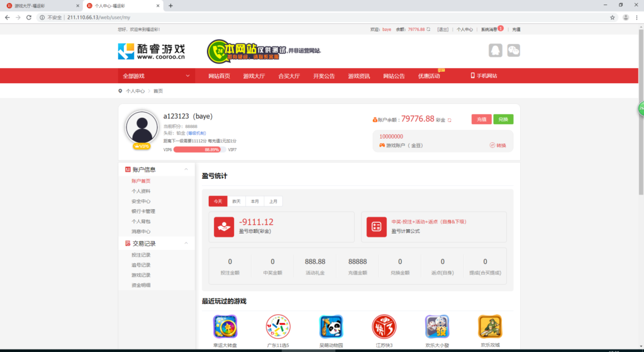Collapse the 交易记录 sidebar section
Image resolution: width=644 pixels, height=352 pixels.
point(185,244)
